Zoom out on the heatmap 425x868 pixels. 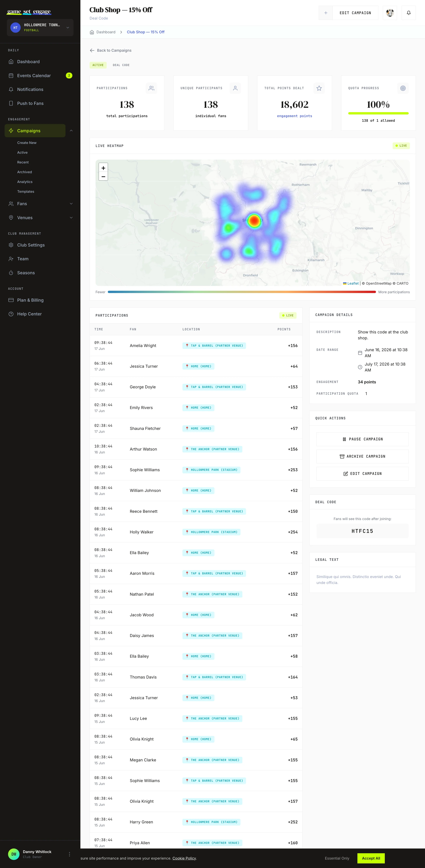(x=103, y=176)
